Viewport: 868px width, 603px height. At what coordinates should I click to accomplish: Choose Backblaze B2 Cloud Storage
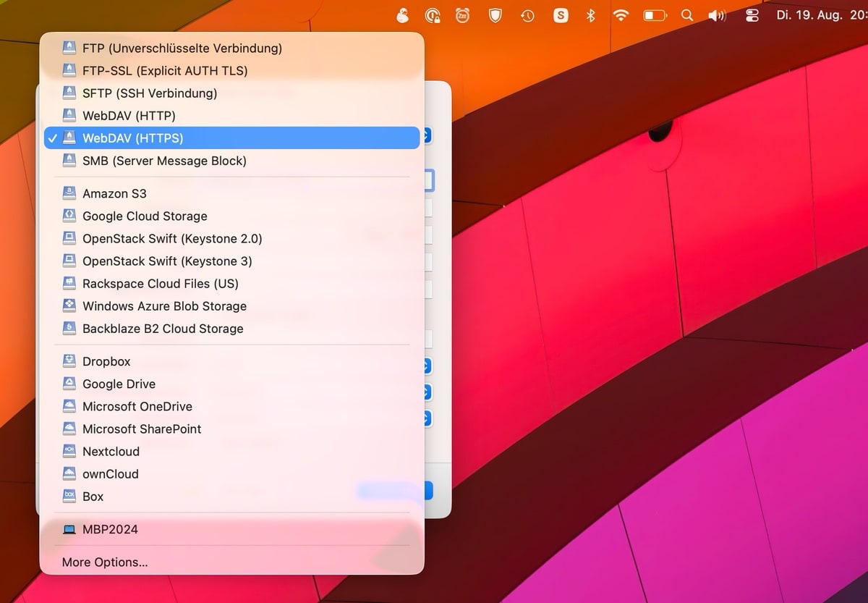162,329
